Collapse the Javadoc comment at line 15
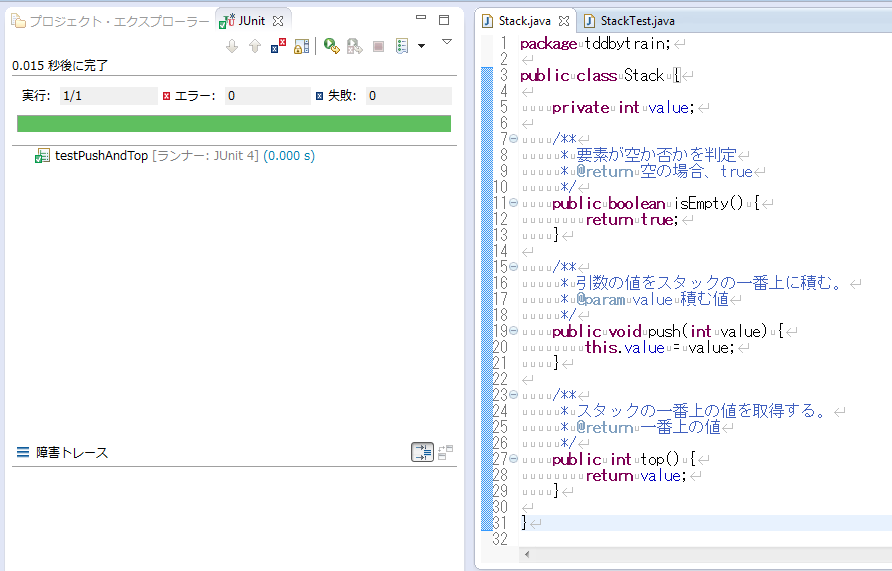Image resolution: width=892 pixels, height=571 pixels. coord(513,267)
